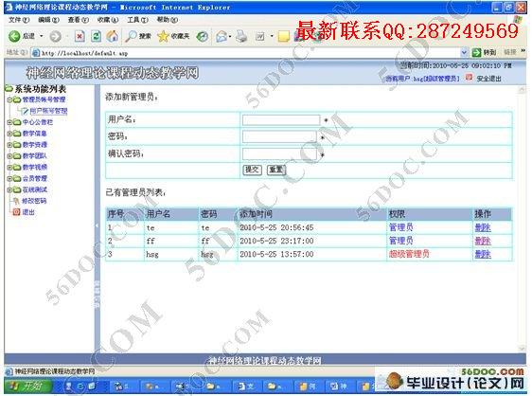
Task: Click the red 退出 icon in sidebar
Action: click(x=16, y=212)
